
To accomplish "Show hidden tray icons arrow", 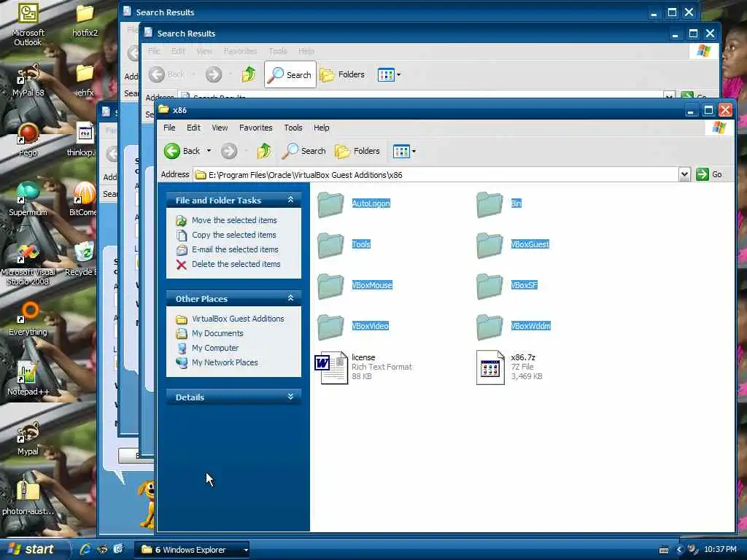I will click(679, 550).
